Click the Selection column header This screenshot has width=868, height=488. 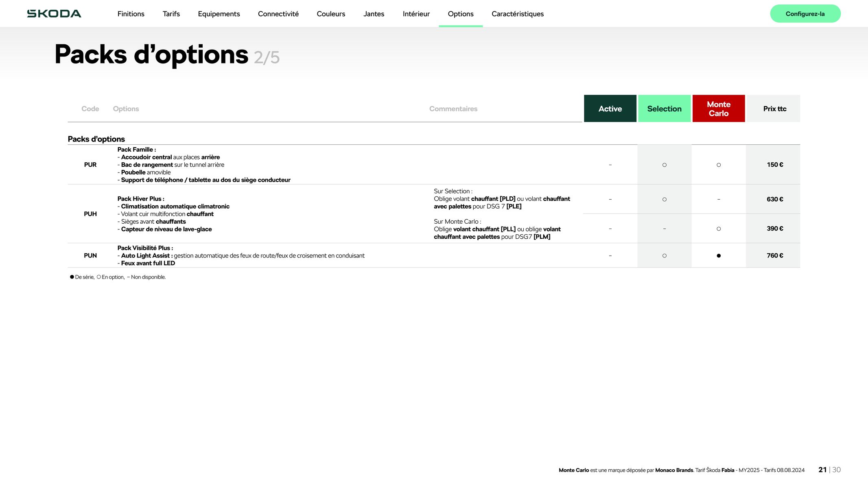pyautogui.click(x=664, y=109)
